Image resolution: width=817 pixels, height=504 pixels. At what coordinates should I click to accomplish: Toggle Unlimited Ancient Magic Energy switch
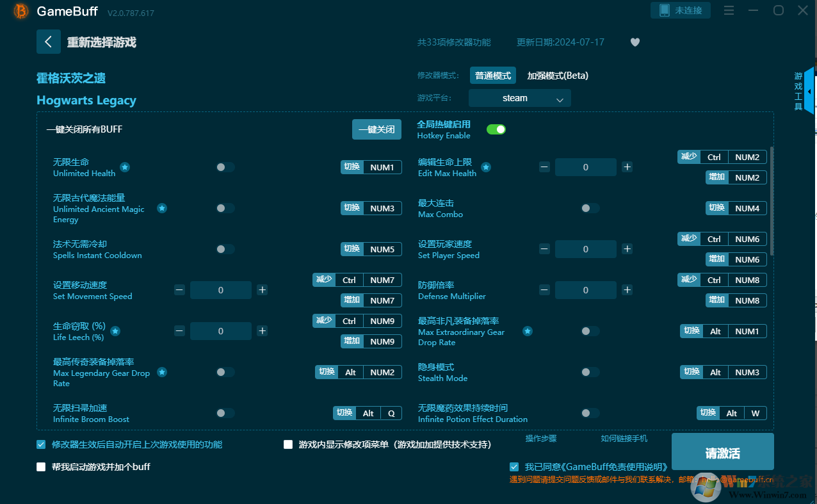coord(225,208)
